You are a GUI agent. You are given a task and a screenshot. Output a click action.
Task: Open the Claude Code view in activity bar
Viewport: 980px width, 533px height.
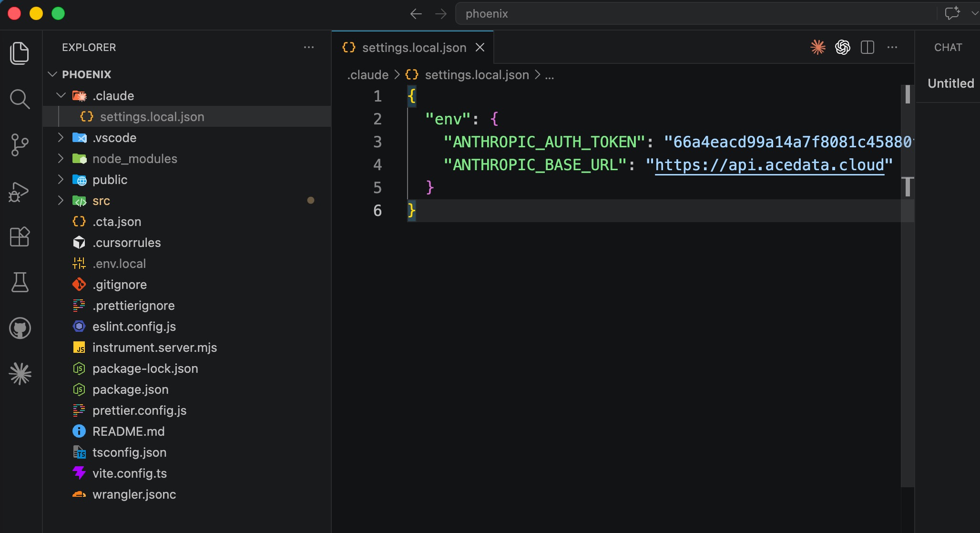pyautogui.click(x=20, y=374)
